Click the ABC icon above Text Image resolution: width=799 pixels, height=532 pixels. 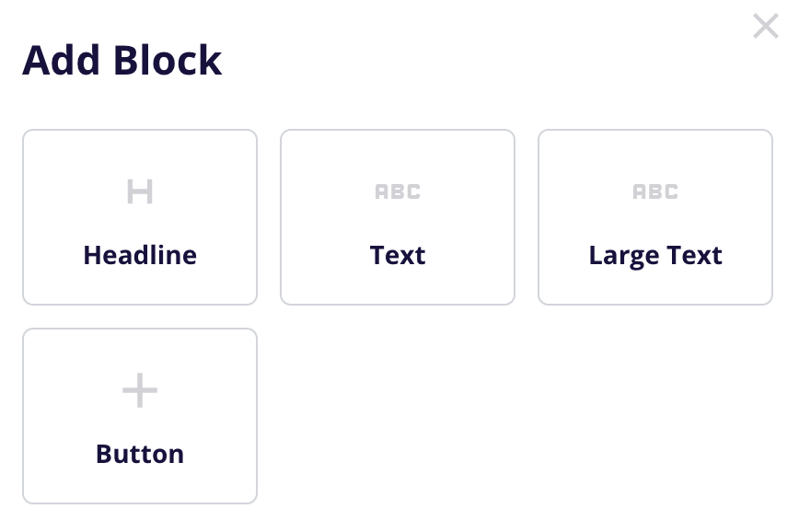[x=398, y=191]
